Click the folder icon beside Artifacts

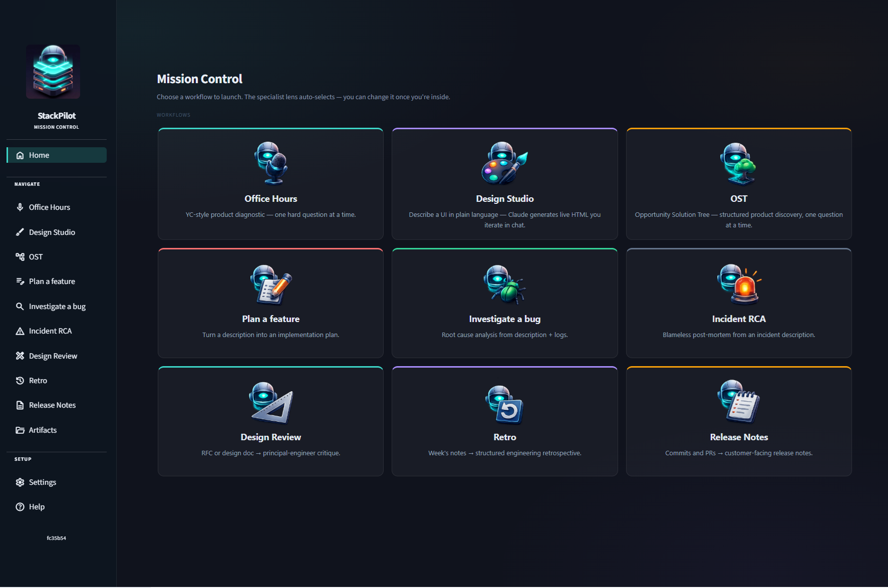20,430
